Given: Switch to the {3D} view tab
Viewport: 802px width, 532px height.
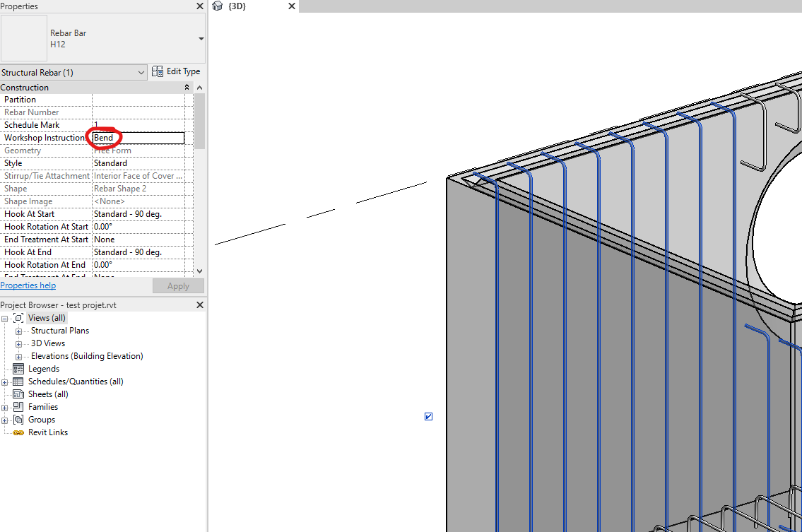Looking at the screenshot, I should tap(237, 6).
